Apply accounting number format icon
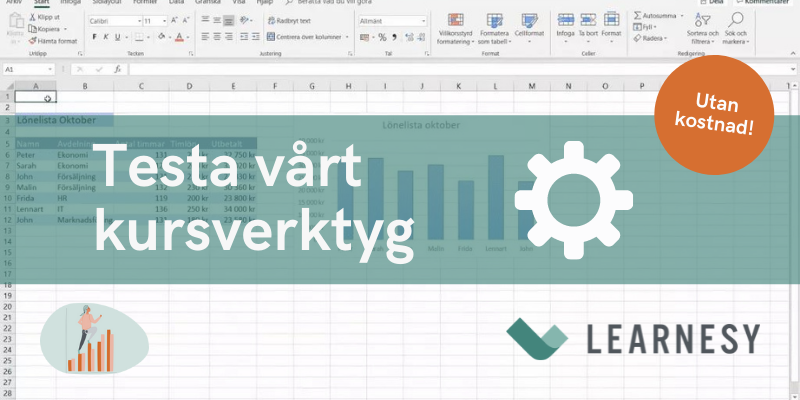 tap(364, 37)
